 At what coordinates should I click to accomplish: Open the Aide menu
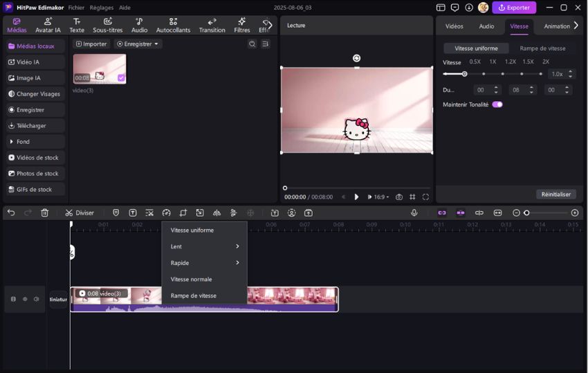tap(125, 8)
